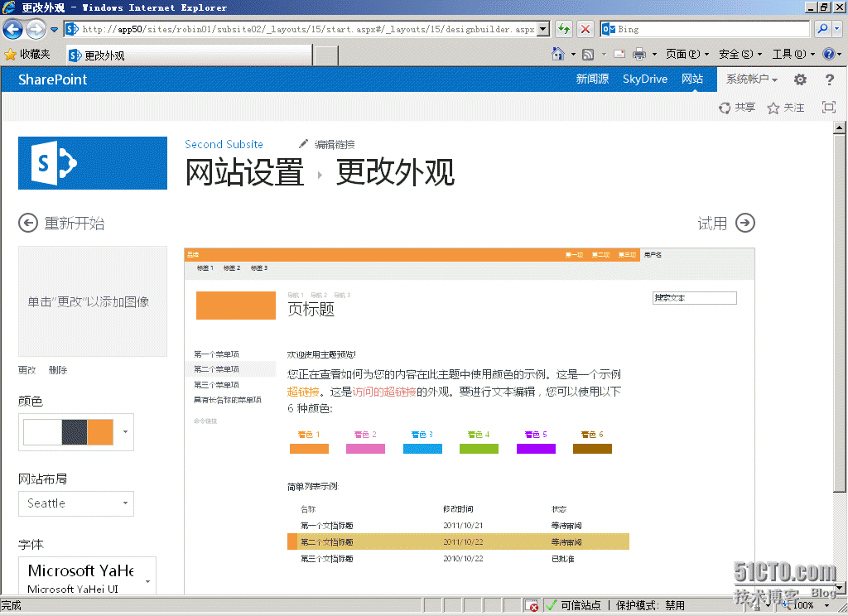Select the 更改外观 browser tab
This screenshot has width=848, height=616.
tap(190, 55)
